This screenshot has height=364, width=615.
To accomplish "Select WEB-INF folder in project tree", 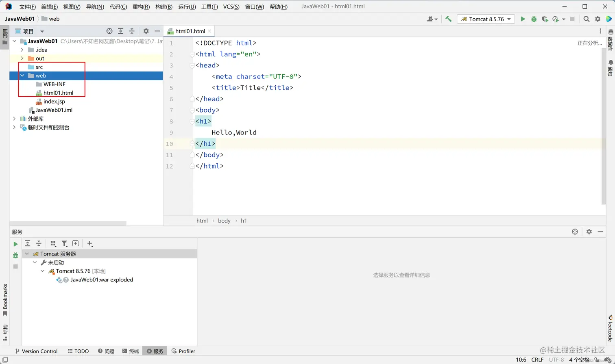I will (x=54, y=84).
